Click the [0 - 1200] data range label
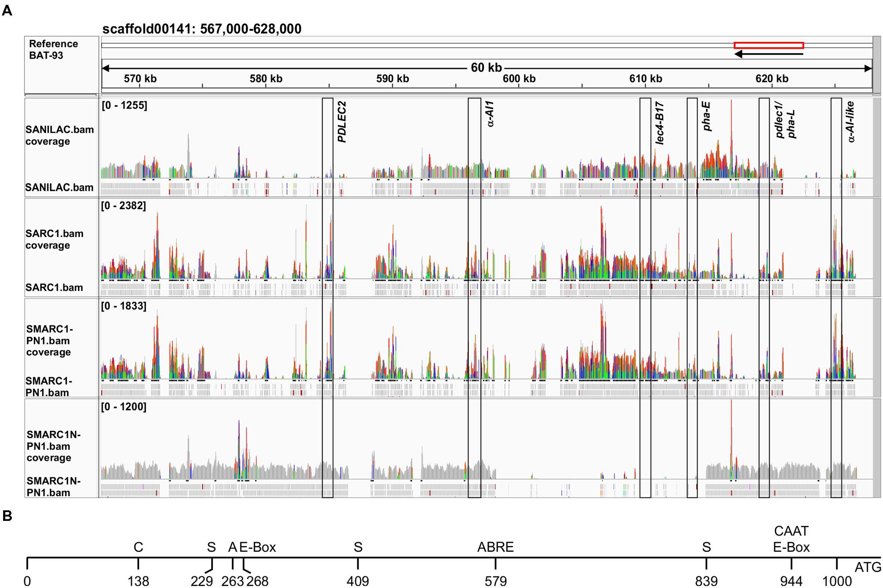 pos(124,407)
